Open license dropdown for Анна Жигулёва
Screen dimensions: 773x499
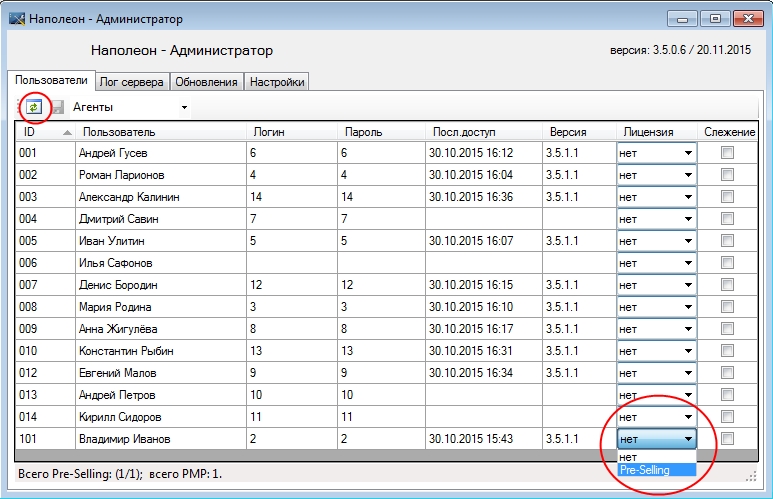tap(688, 329)
